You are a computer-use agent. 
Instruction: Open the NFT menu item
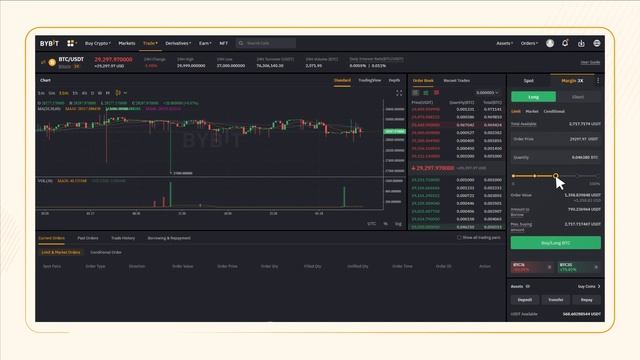coord(223,43)
